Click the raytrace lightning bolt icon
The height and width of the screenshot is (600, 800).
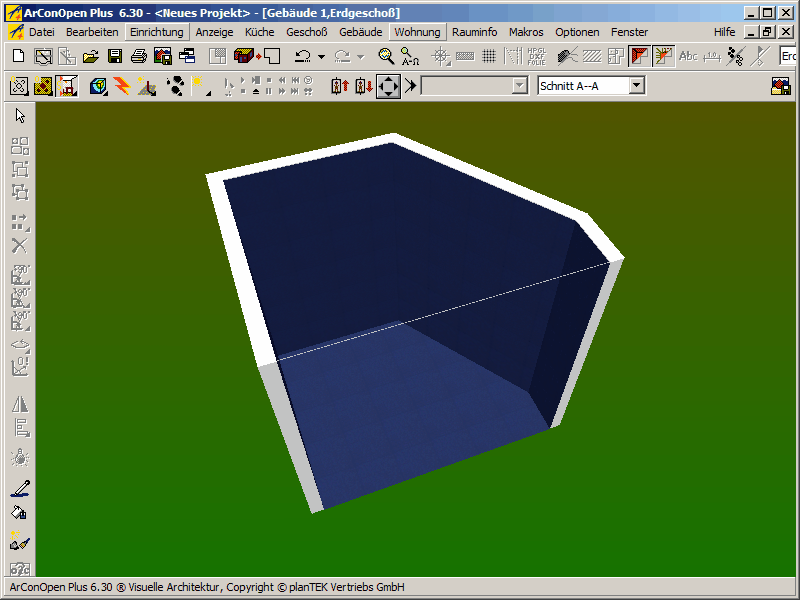tap(122, 86)
